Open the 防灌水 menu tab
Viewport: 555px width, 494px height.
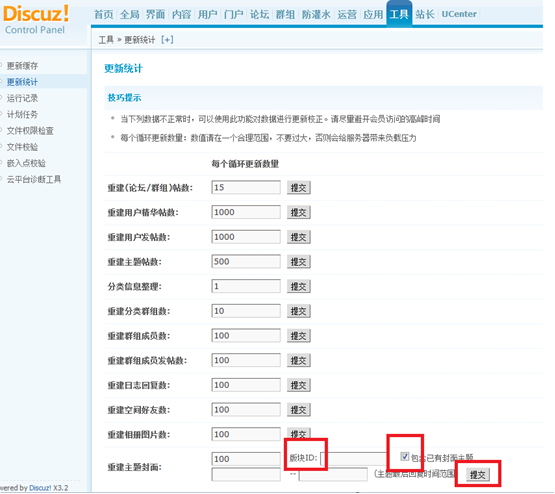pyautogui.click(x=316, y=15)
